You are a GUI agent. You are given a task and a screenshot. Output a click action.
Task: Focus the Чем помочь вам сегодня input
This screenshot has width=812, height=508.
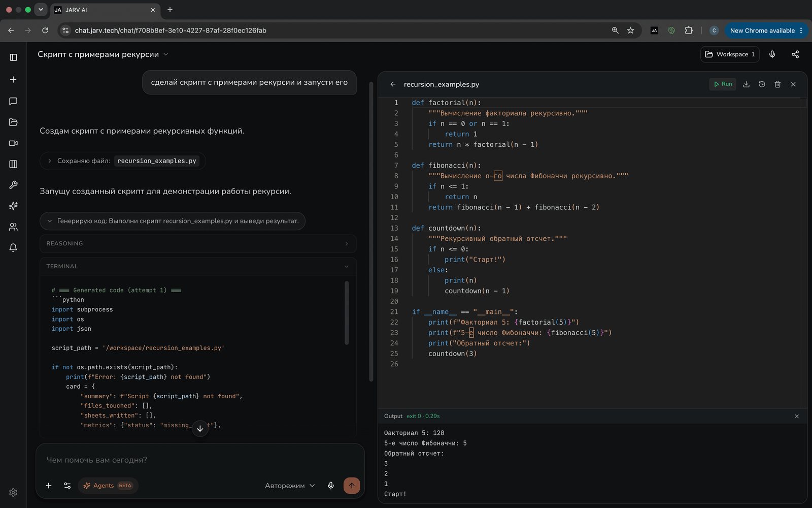[x=200, y=460]
